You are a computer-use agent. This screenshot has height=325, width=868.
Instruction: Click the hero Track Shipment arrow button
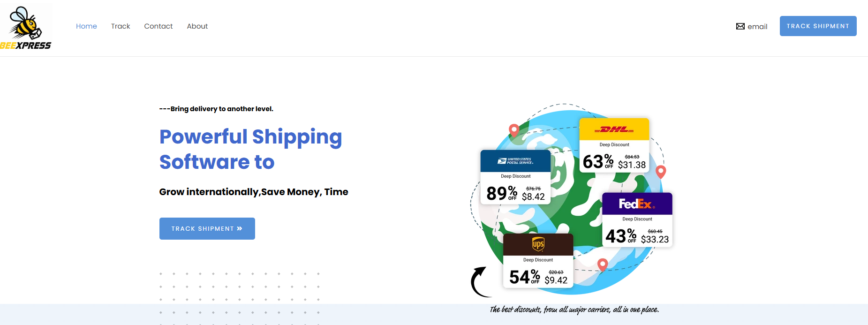207,228
